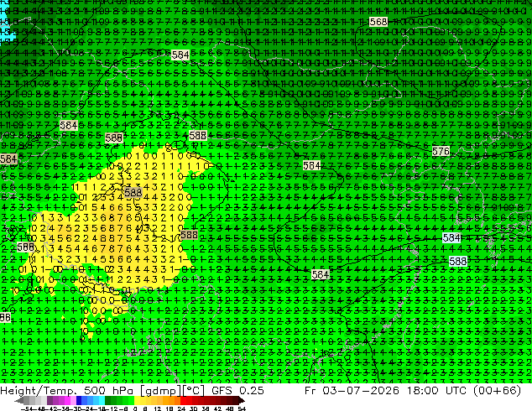Click the '42' legend value
The height and width of the screenshot is (411, 532).
217,408
